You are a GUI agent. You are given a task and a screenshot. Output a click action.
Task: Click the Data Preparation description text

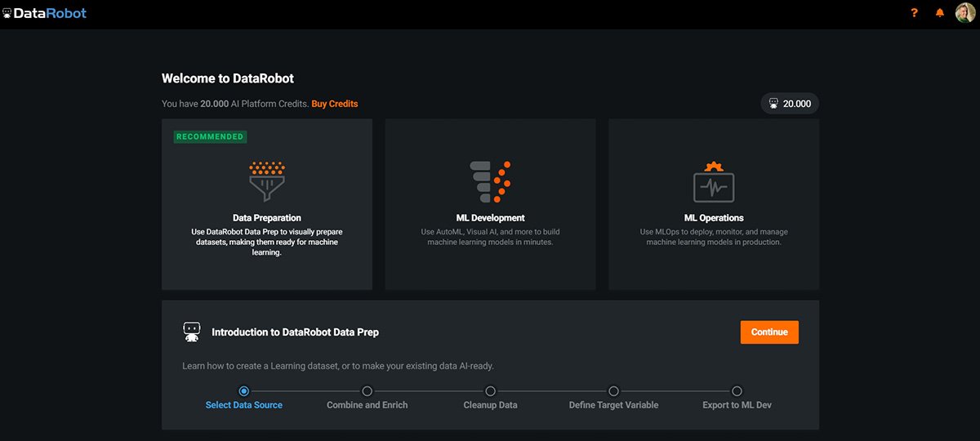[x=267, y=243]
